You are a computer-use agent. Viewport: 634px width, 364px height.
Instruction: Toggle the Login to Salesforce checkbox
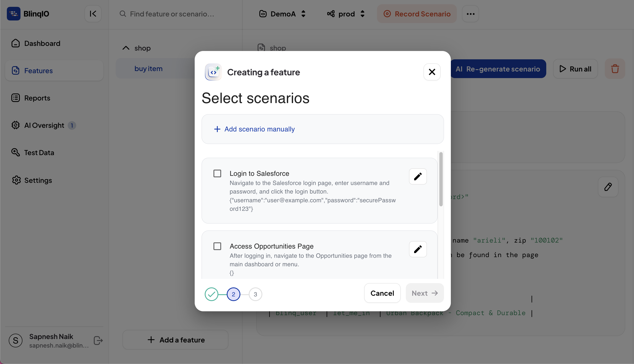coord(217,174)
